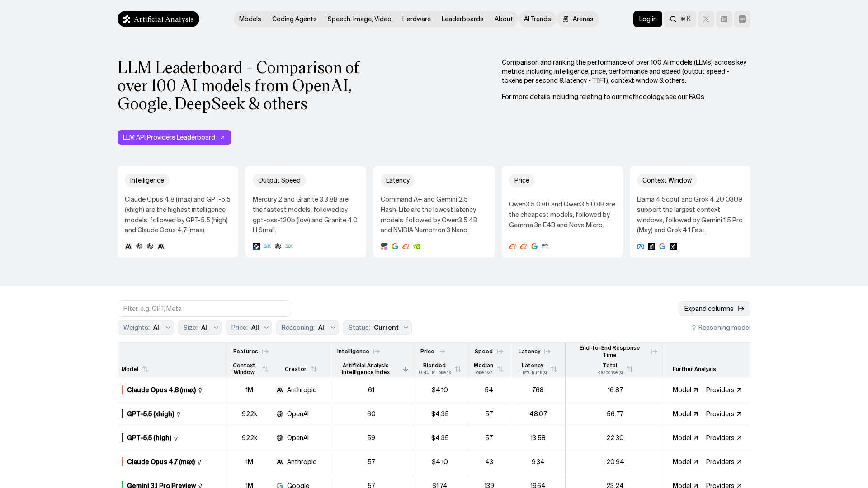This screenshot has width=868, height=488.
Task: Click the Reasoning model legend
Action: click(721, 328)
